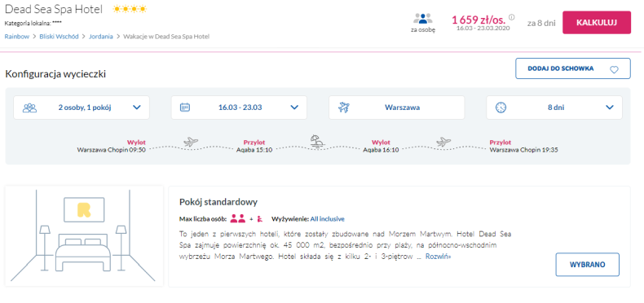The height and width of the screenshot is (303, 644).
Task: Click the KALKULUJ button
Action: [597, 23]
